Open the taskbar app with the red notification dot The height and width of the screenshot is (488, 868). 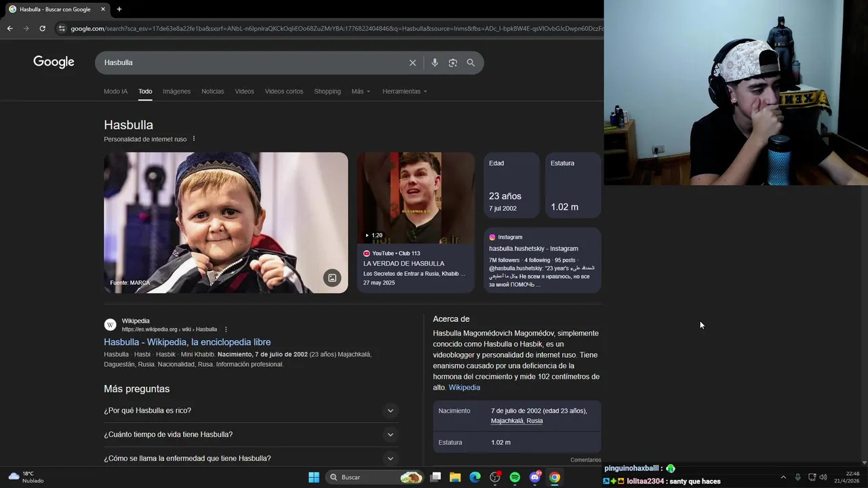[495, 477]
